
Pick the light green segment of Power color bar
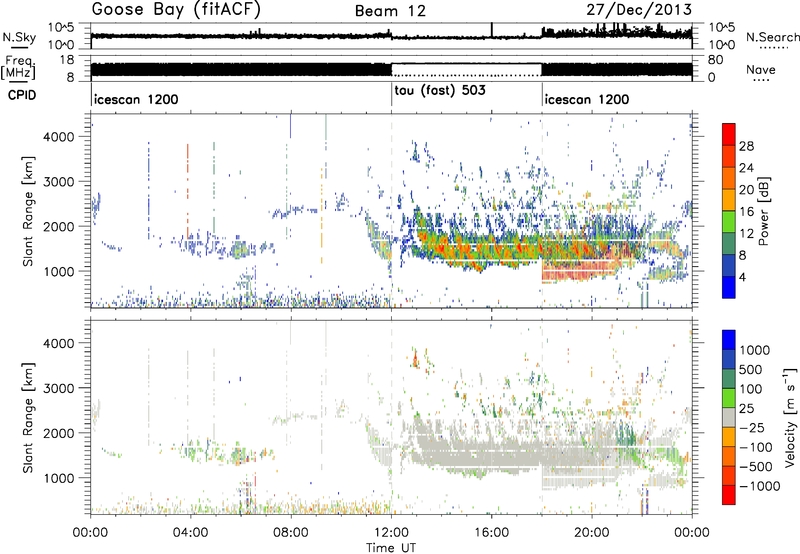(729, 223)
